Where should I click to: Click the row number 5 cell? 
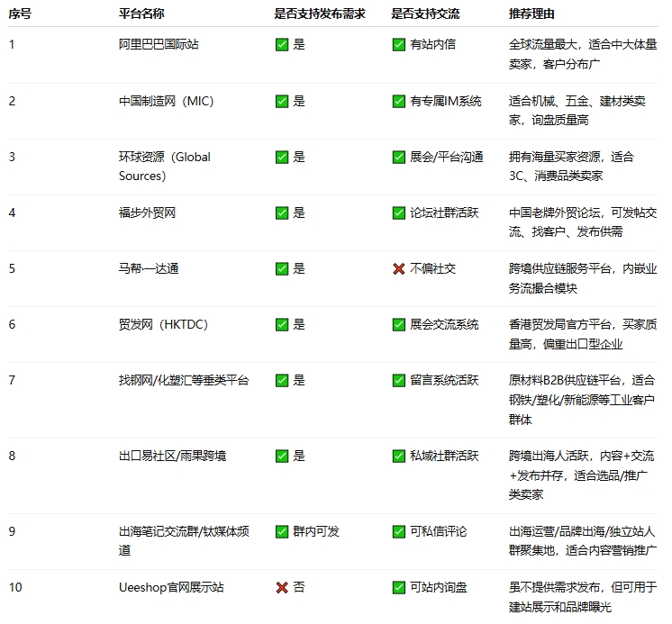click(12, 268)
